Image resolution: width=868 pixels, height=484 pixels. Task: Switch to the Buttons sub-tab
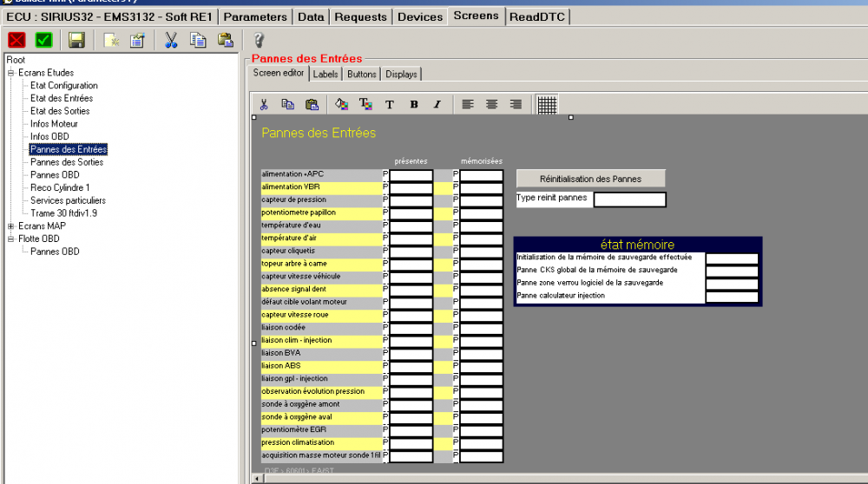(x=361, y=74)
